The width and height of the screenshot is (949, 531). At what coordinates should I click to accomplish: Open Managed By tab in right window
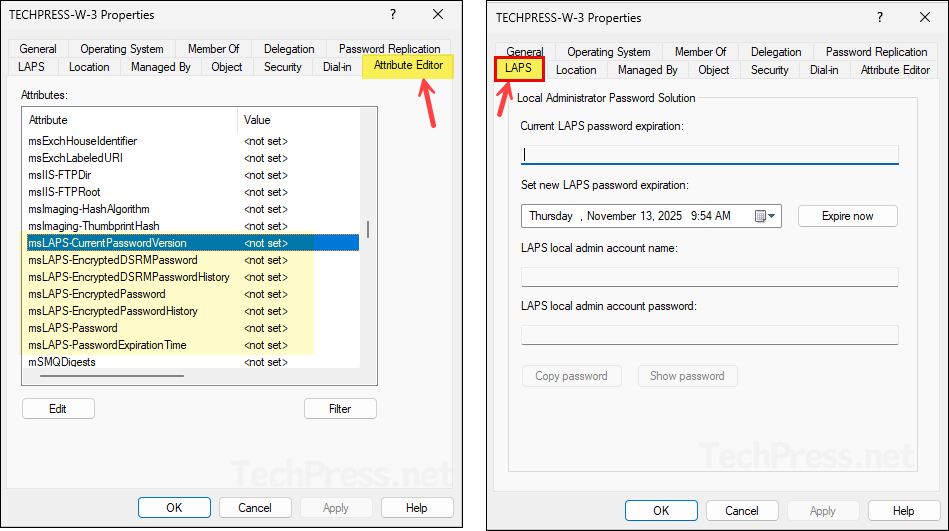pos(648,70)
